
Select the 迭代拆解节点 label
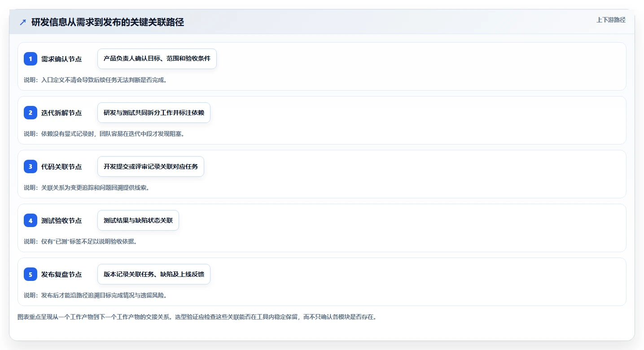pyautogui.click(x=61, y=113)
